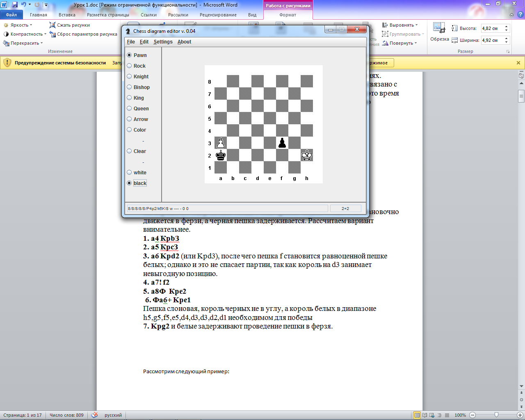Switch to the Вставка ribbon tab
This screenshot has width=525, height=420.
(67, 15)
